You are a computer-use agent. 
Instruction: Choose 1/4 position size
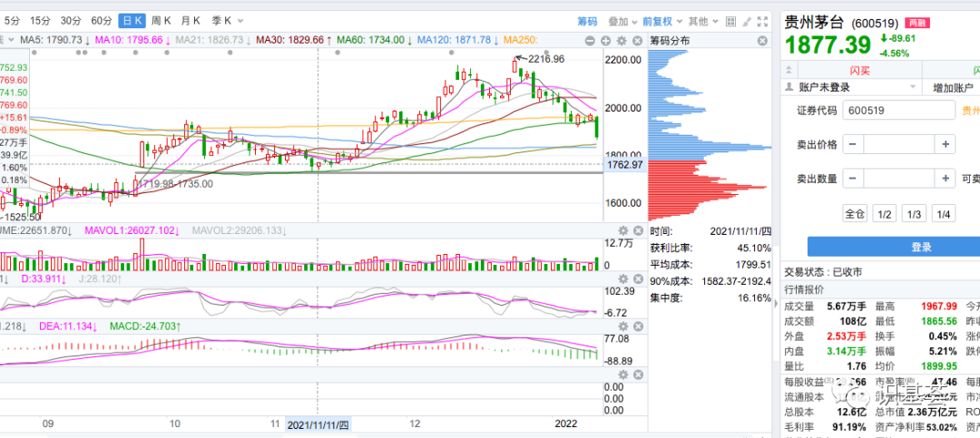[944, 214]
